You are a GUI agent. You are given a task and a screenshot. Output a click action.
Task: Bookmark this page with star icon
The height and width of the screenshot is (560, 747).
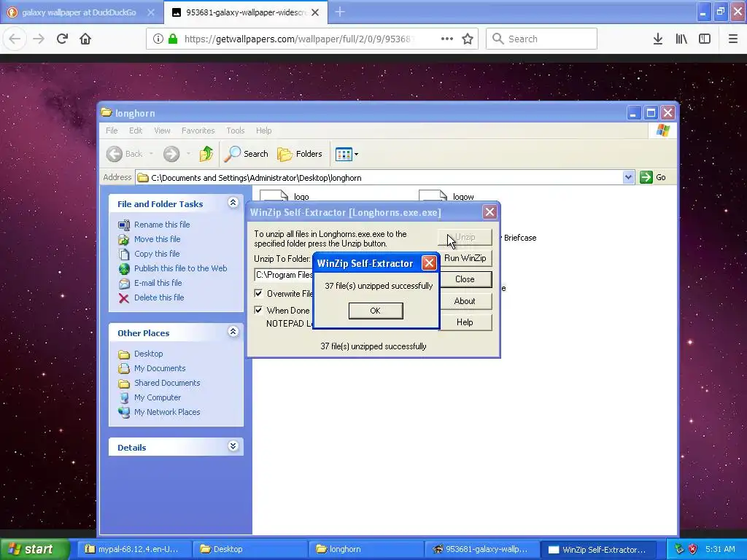coord(468,39)
